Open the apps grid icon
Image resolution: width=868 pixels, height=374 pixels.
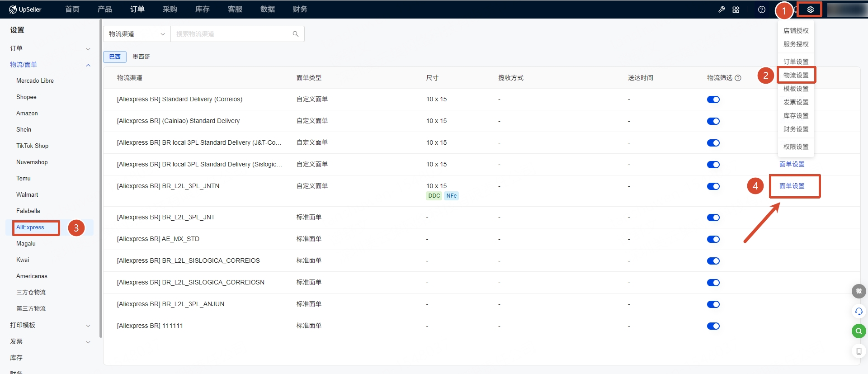736,9
